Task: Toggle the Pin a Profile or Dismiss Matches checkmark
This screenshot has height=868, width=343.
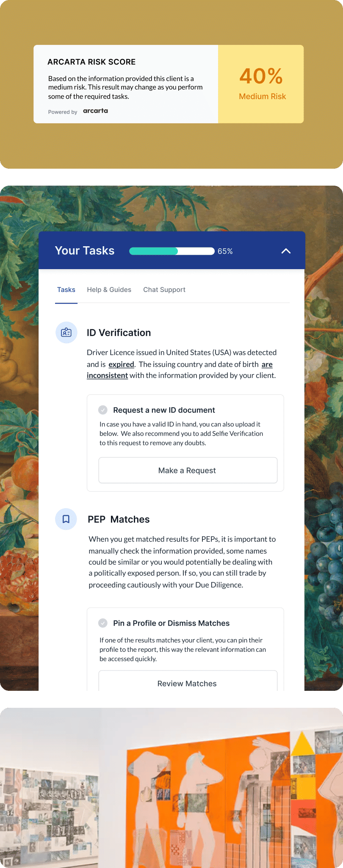Action: 103,623
